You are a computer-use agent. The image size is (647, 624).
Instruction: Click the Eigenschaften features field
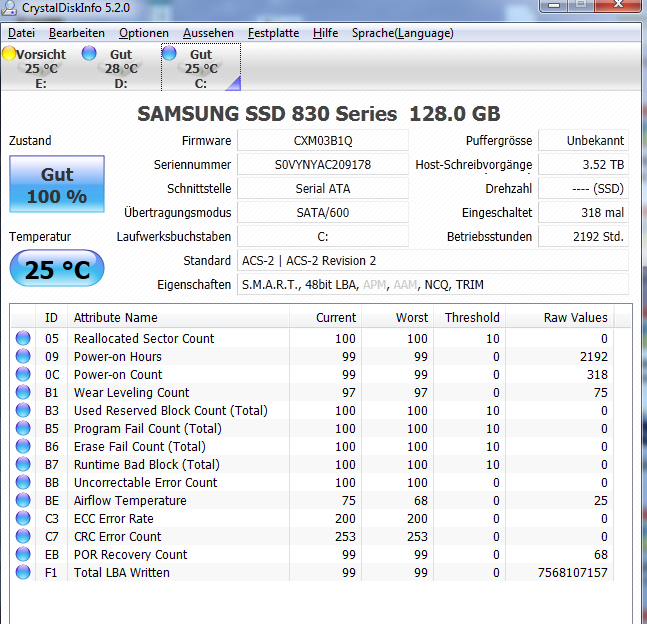tap(433, 284)
